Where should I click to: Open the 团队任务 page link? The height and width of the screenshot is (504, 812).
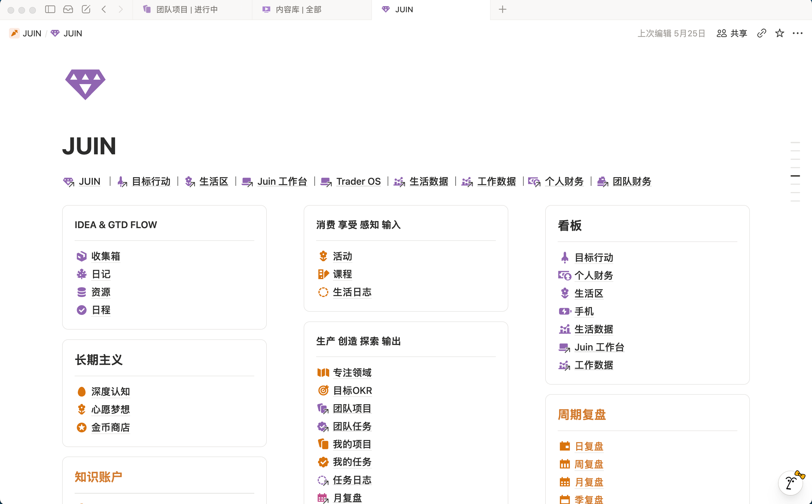(352, 426)
